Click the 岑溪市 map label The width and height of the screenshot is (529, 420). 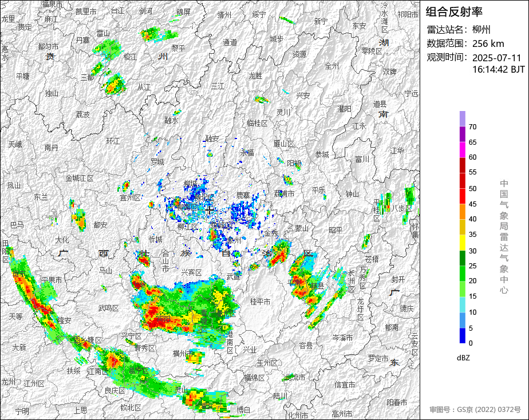[x=342, y=338]
